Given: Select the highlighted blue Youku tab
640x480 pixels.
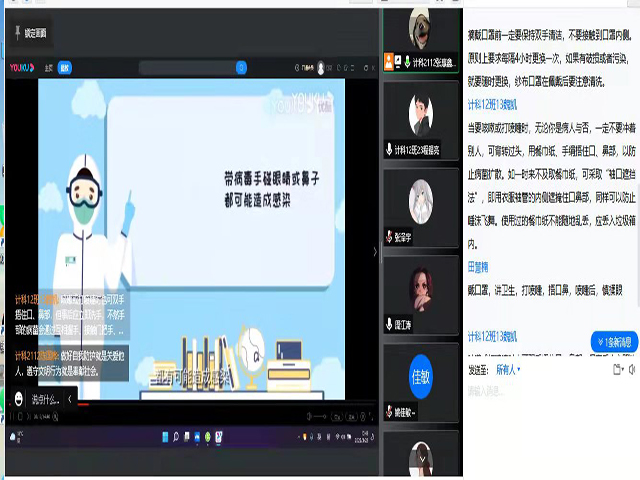Looking at the screenshot, I should 64,68.
